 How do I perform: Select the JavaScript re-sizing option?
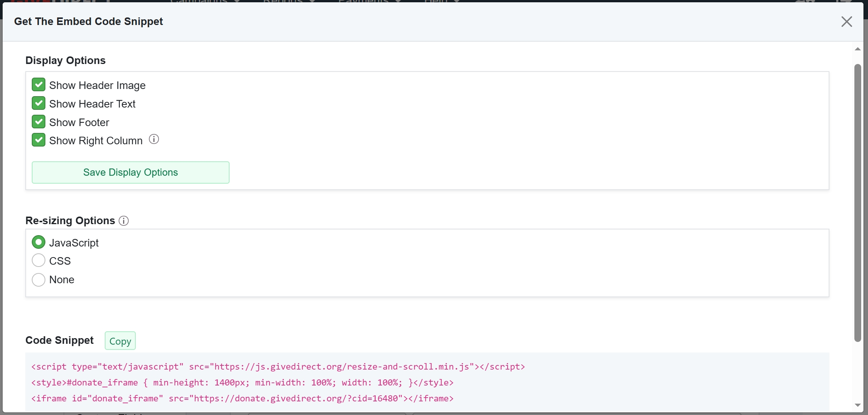[x=39, y=242]
